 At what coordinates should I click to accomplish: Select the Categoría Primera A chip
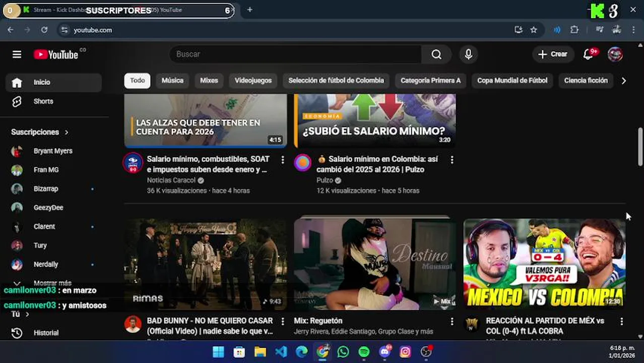[x=430, y=80]
